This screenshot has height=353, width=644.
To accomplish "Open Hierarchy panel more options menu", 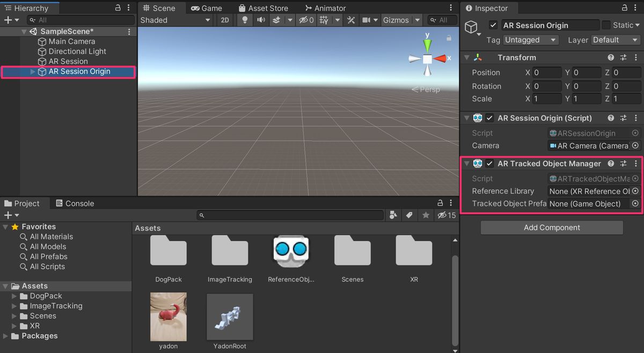I will coord(129,8).
